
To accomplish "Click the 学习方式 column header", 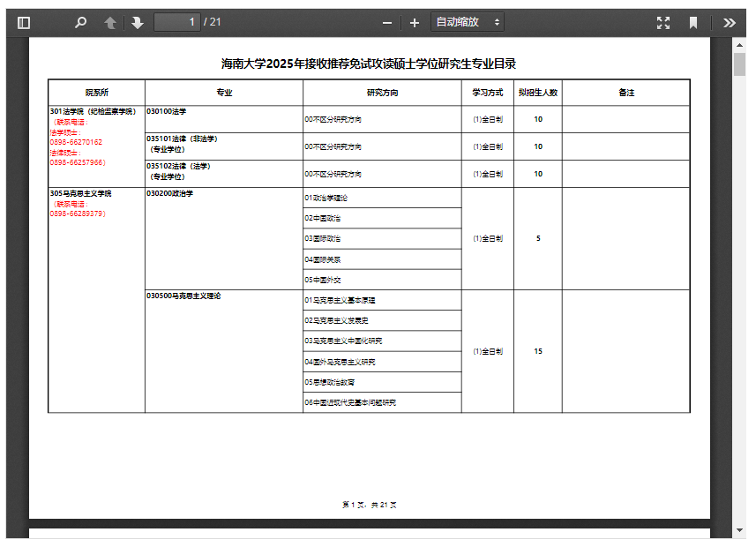I will pyautogui.click(x=488, y=93).
